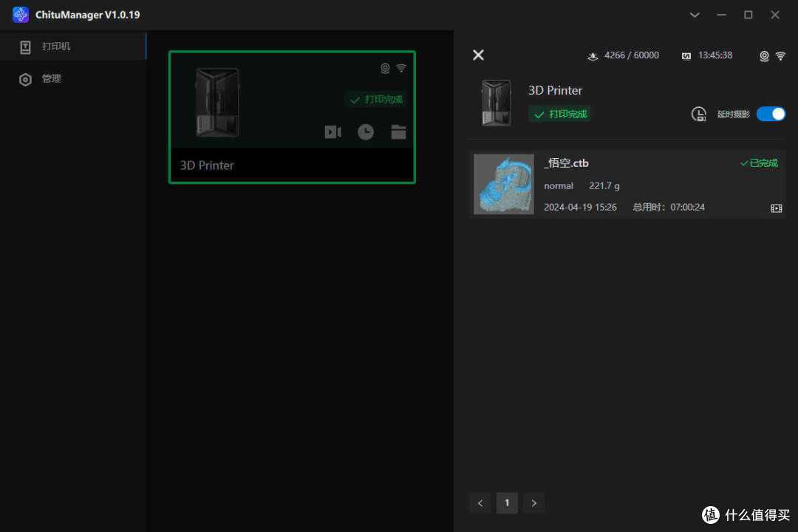The width and height of the screenshot is (798, 532).
Task: Close the printer detail panel with X
Action: pyautogui.click(x=478, y=55)
